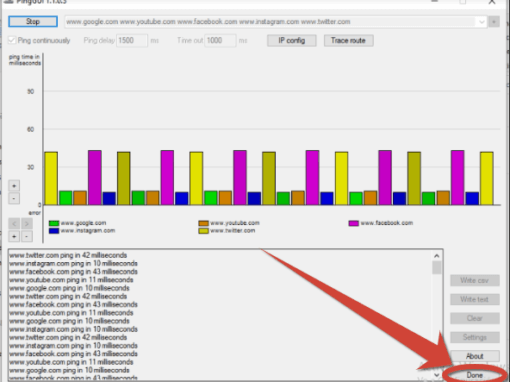Select the www.facebook.com legend label
This screenshot has width=510, height=382.
tap(387, 223)
